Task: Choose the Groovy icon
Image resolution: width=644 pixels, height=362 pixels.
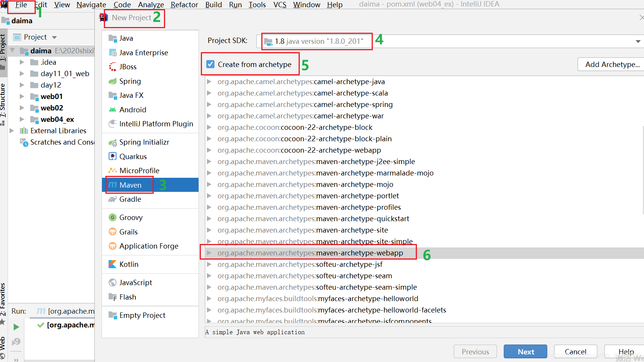Action: tap(113, 217)
